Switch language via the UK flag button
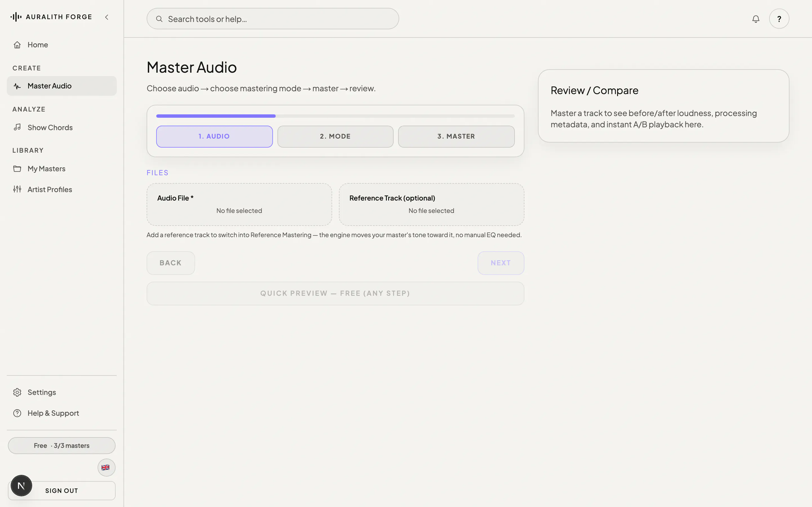 pos(106,468)
